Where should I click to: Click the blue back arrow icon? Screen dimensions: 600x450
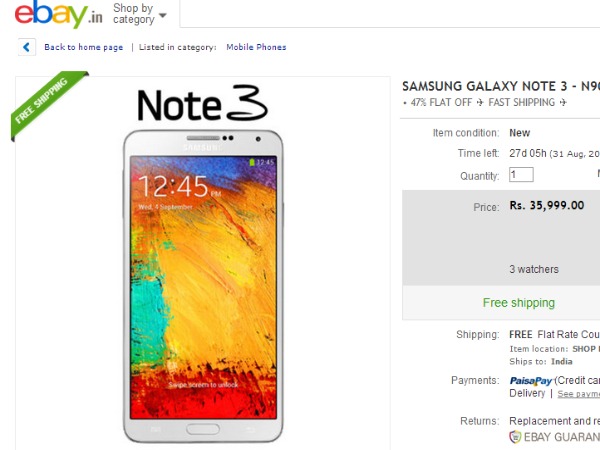pos(27,47)
